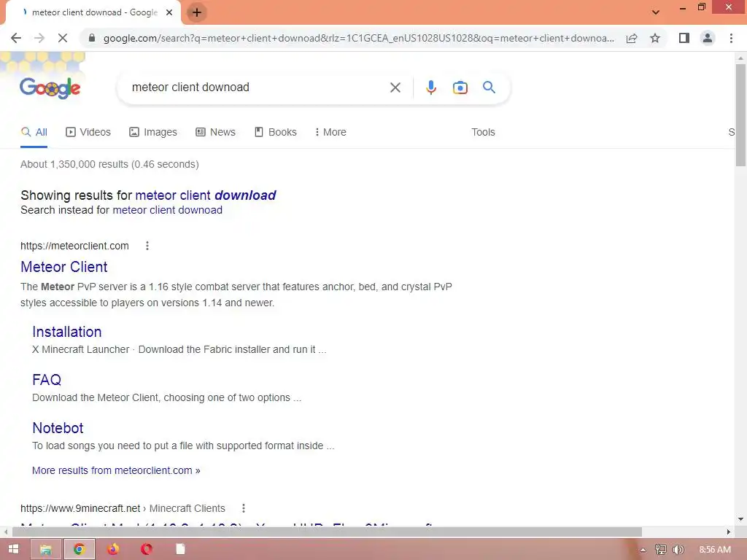Click the padlock site info icon

[x=92, y=38]
